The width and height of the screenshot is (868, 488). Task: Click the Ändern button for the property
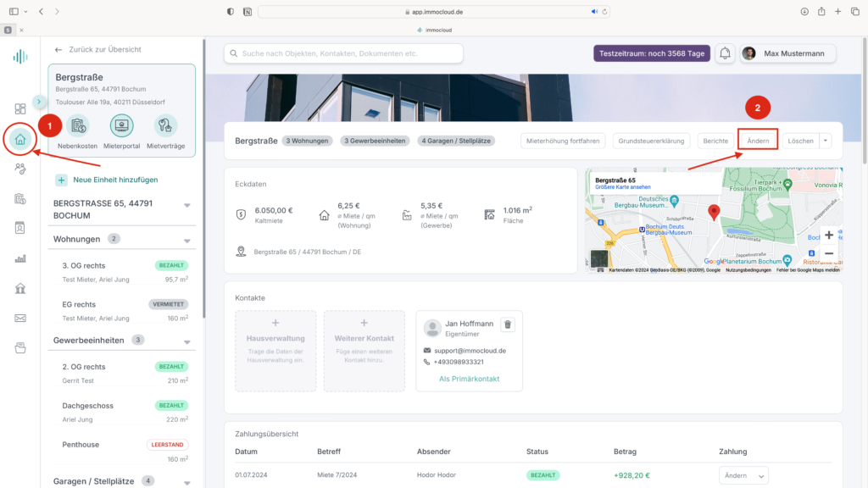[x=758, y=141]
